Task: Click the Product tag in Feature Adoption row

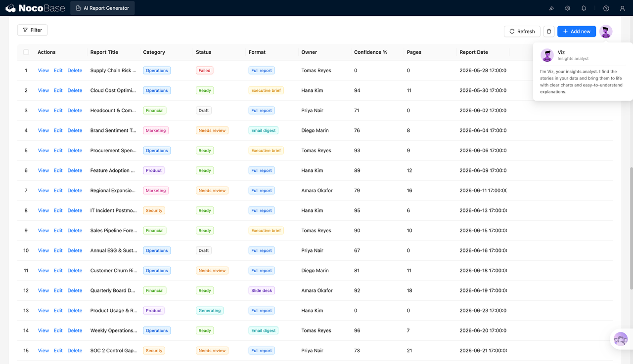Action: click(x=154, y=170)
